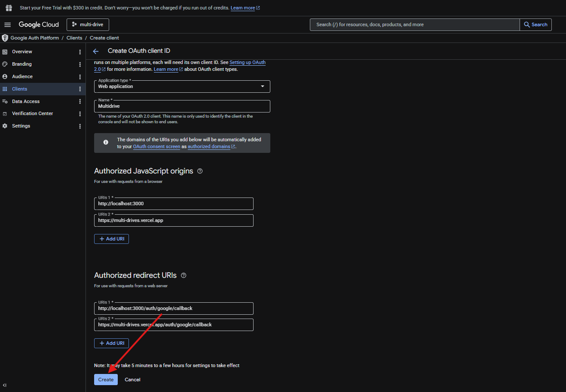Click the Branding palette icon
Viewport: 566px width, 392px height.
coord(5,64)
